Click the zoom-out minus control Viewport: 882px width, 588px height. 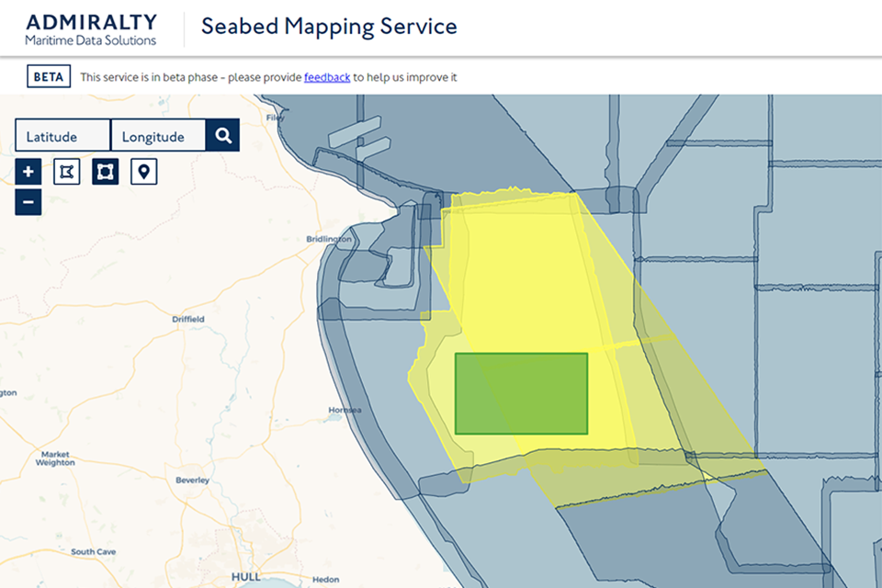(28, 201)
